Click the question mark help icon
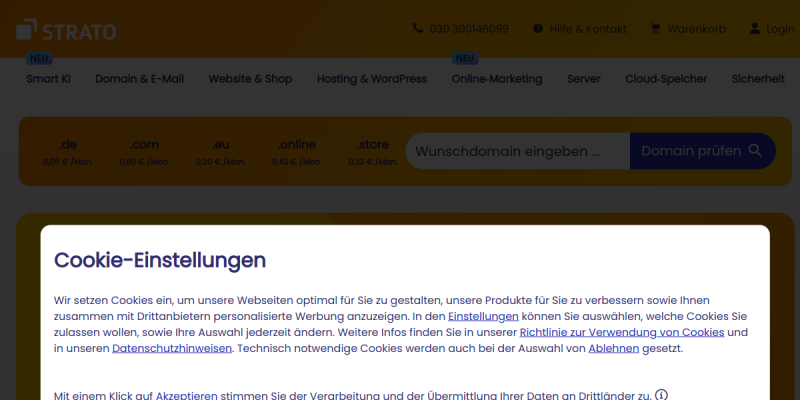 point(538,29)
